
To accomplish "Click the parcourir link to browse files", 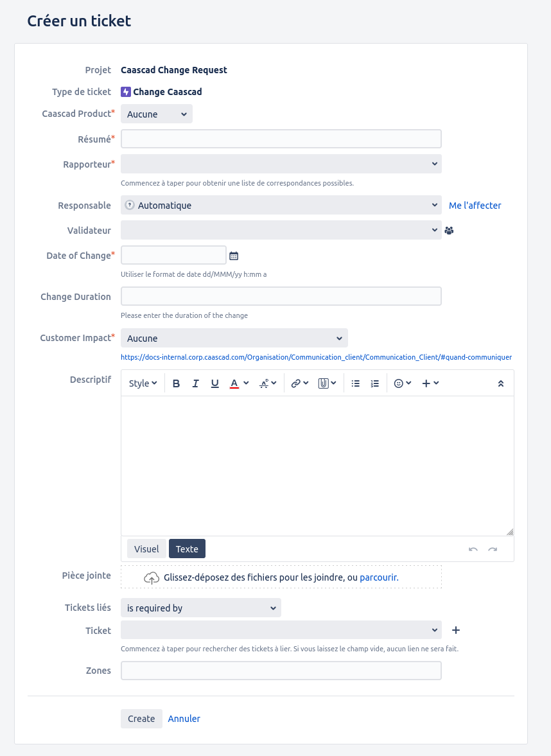I will pos(378,577).
